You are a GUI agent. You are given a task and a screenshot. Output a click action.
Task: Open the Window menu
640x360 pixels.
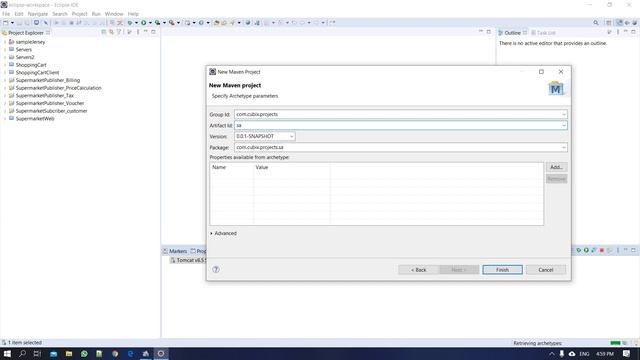(114, 14)
